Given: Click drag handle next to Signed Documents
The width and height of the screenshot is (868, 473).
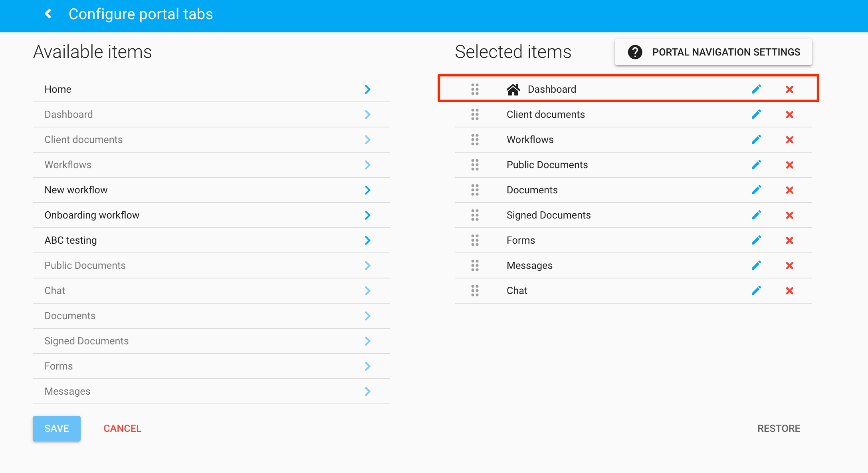Looking at the screenshot, I should point(475,215).
